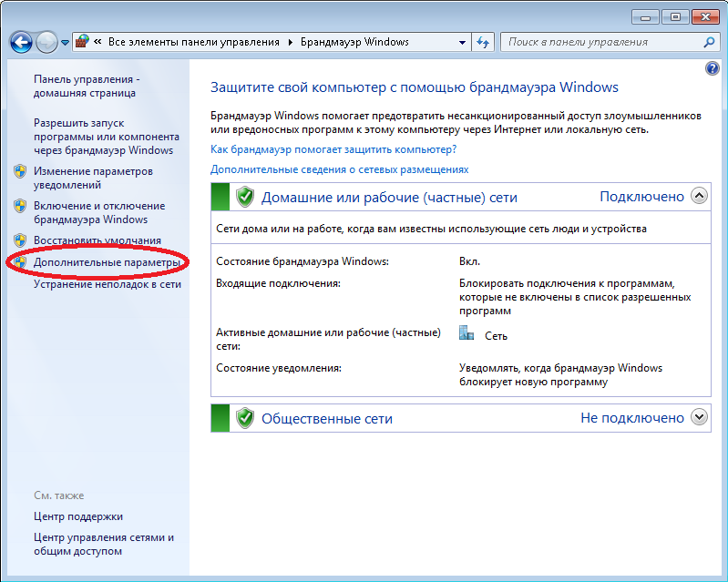Click shield icon beside Включение и отключение

pos(20,206)
